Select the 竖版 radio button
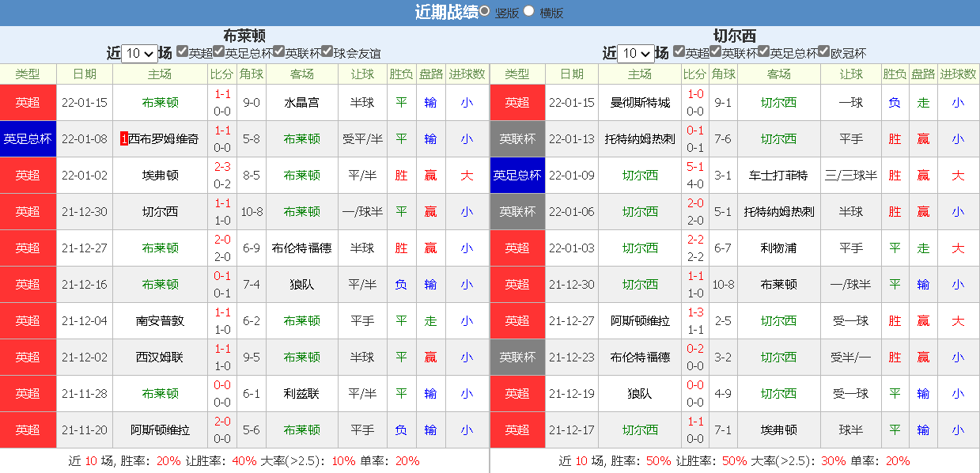The width and height of the screenshot is (980, 473). 484,11
